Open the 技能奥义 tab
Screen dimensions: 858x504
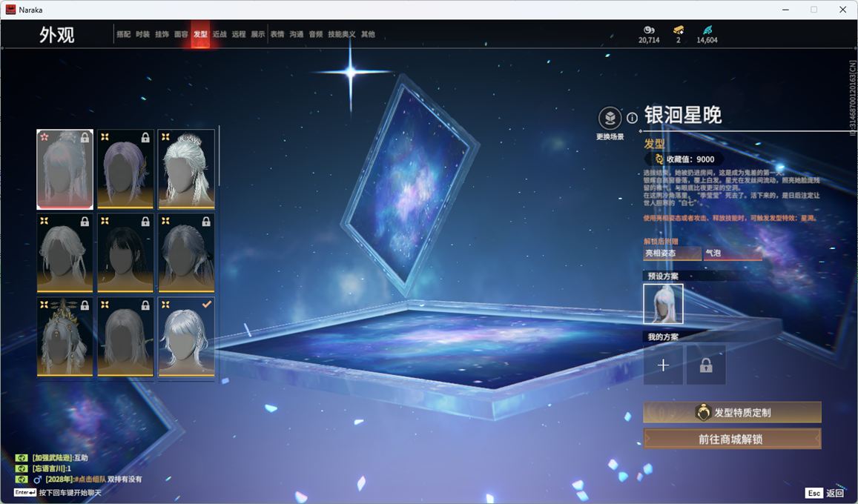[341, 34]
